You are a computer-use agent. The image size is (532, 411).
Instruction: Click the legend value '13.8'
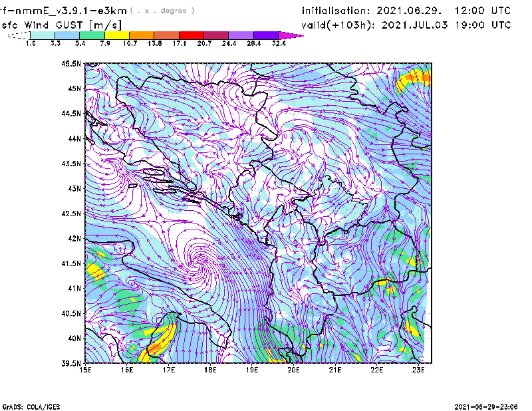155,43
